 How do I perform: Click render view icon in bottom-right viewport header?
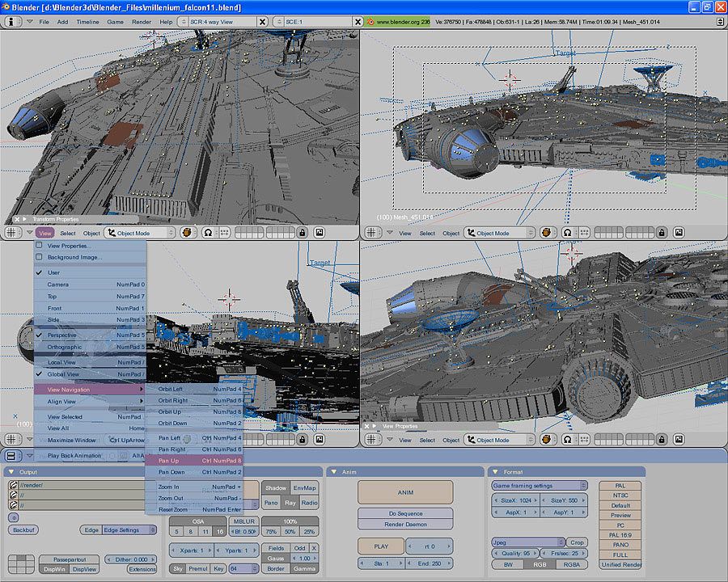tap(679, 440)
